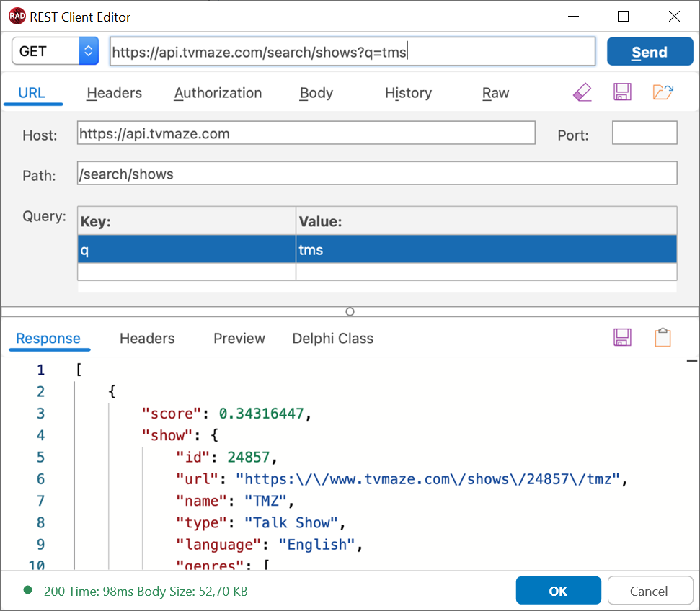Click the RAD logo in the title bar
Screen dimensions: 700x611
pos(17,16)
